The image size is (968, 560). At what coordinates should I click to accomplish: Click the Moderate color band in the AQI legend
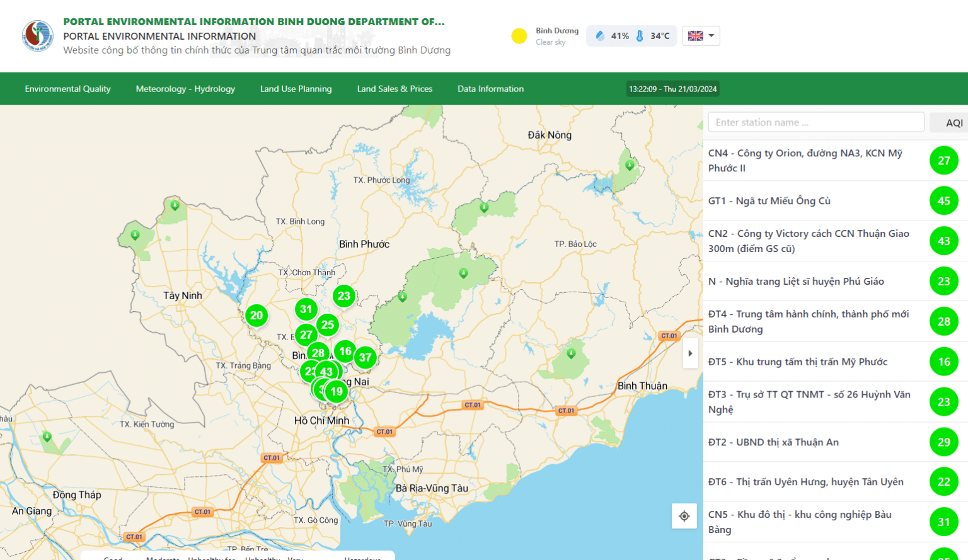click(163, 558)
